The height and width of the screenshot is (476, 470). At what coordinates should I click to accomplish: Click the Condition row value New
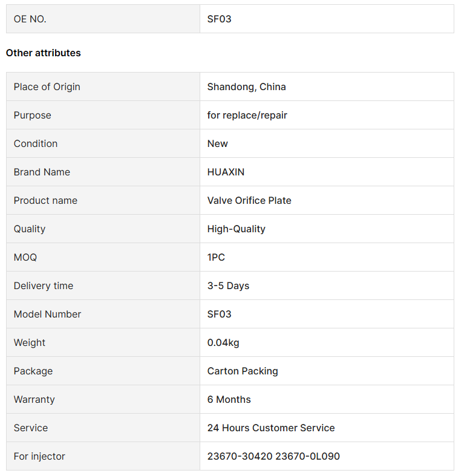coord(217,143)
